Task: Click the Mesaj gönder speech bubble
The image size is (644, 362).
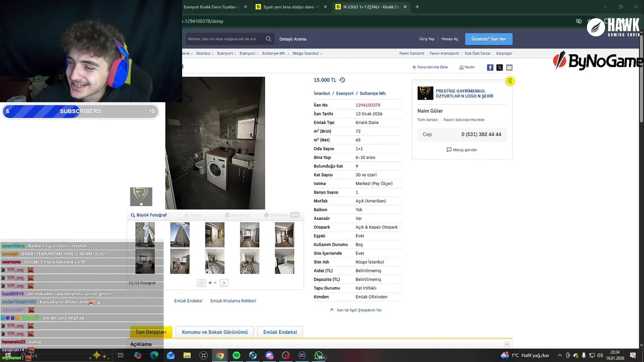Action: pyautogui.click(x=449, y=150)
